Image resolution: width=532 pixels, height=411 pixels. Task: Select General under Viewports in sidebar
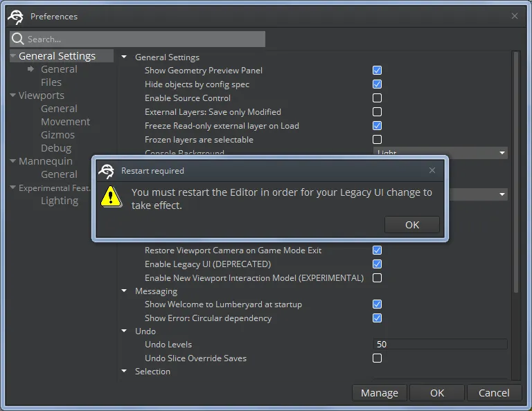click(x=59, y=109)
